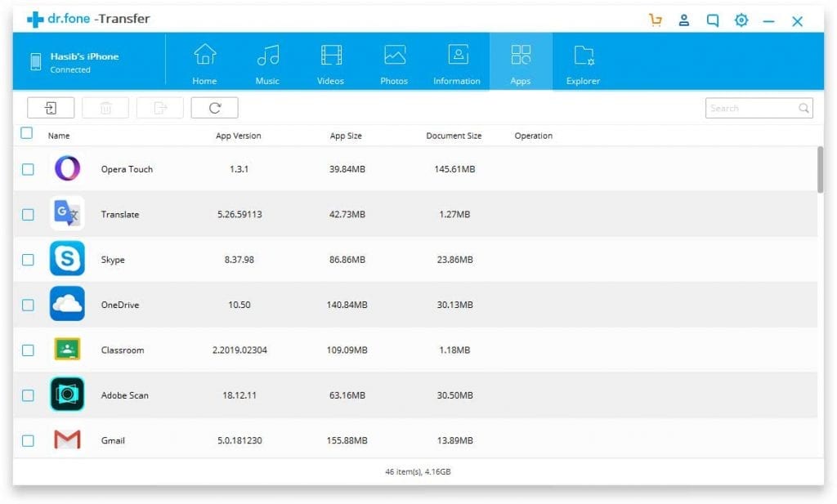
Task: Enable the checkbox for Adobe Scan
Action: pos(28,395)
